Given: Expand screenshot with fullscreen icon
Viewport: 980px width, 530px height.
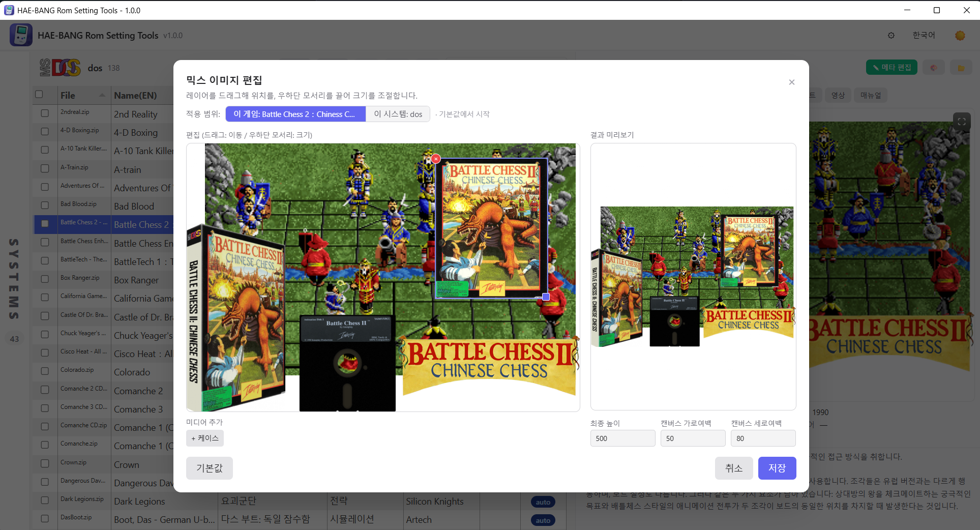Looking at the screenshot, I should coord(962,122).
